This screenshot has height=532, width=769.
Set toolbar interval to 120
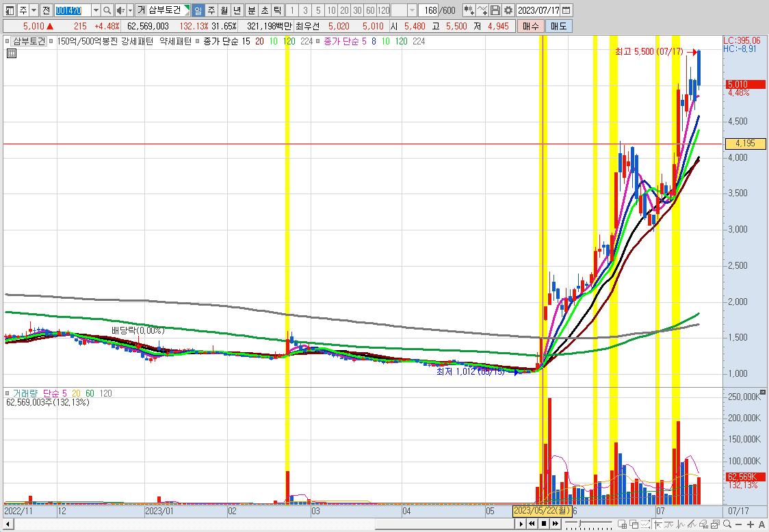384,10
